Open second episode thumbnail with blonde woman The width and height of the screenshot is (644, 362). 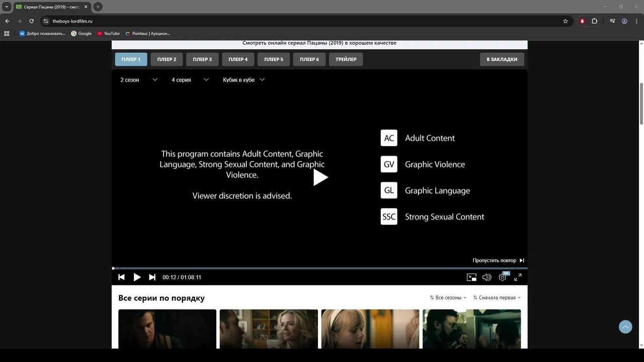269,329
